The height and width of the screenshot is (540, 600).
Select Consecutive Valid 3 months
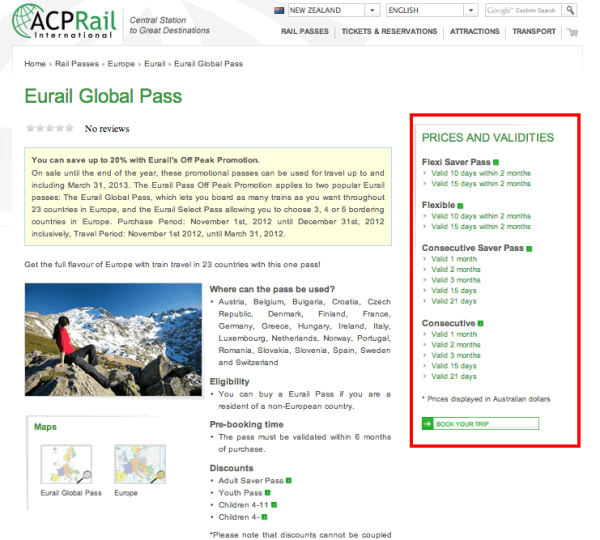456,356
